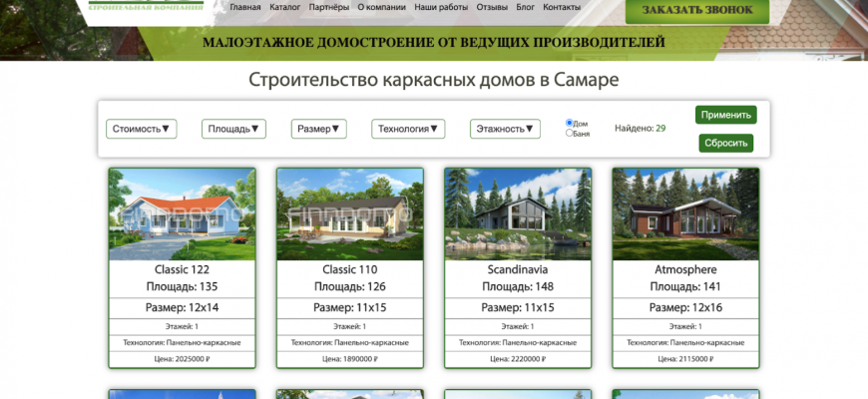Image resolution: width=868 pixels, height=399 pixels.
Task: Select the Дом radio button
Action: tap(570, 123)
